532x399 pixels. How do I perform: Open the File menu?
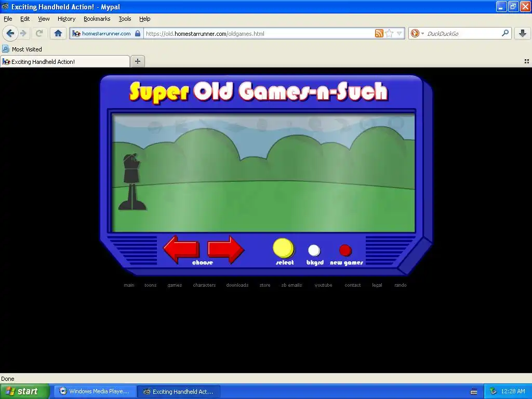[x=8, y=19]
